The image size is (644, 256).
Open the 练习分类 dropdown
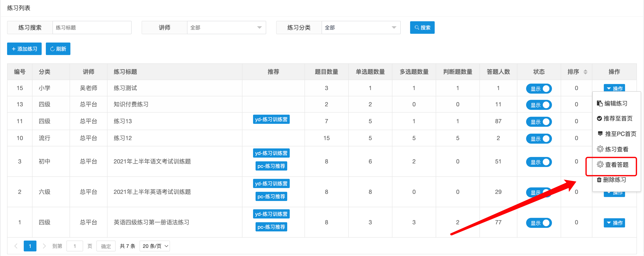361,28
